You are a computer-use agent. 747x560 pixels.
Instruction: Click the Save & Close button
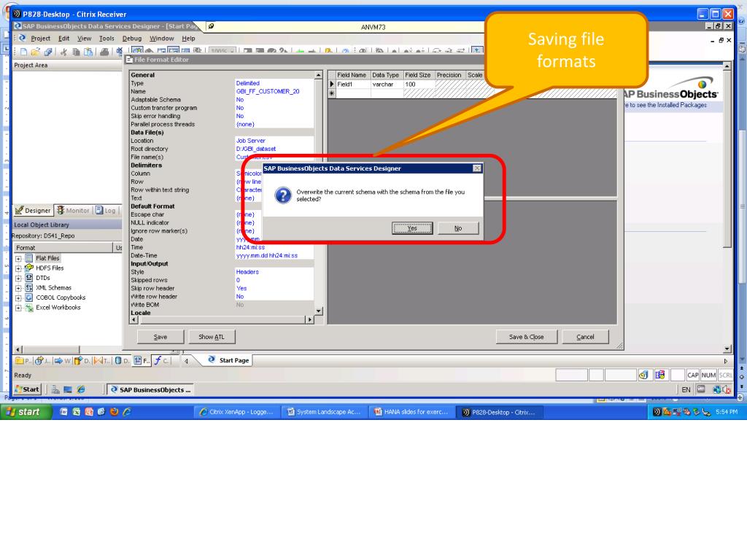(x=527, y=337)
